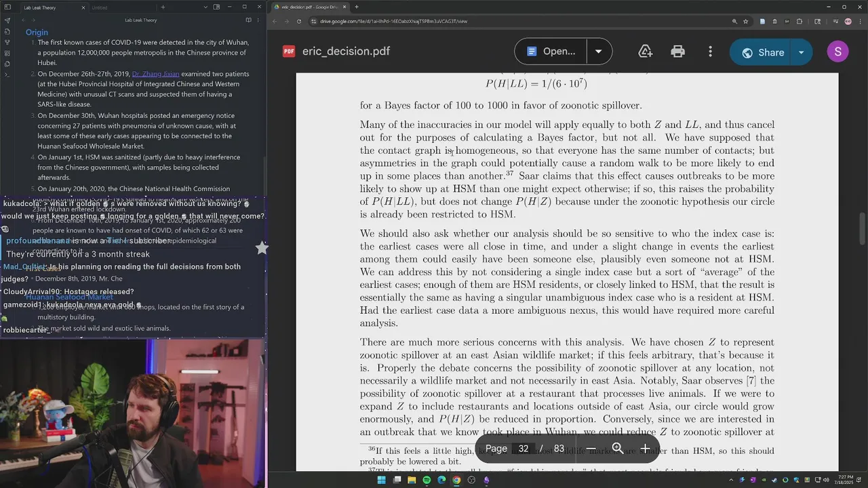Toggle the Obsidian left sidebar icon

coord(7,7)
